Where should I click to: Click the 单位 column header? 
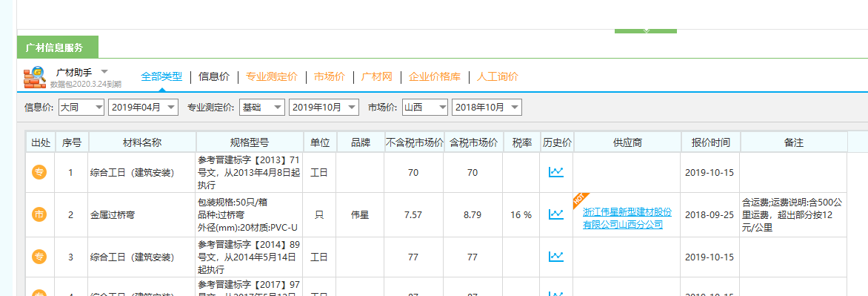tap(319, 142)
